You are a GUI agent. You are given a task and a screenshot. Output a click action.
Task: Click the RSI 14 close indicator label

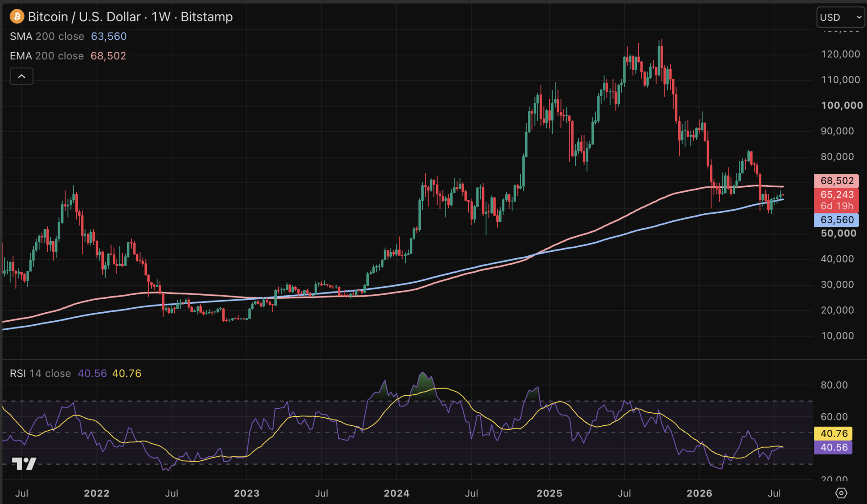[x=40, y=373]
